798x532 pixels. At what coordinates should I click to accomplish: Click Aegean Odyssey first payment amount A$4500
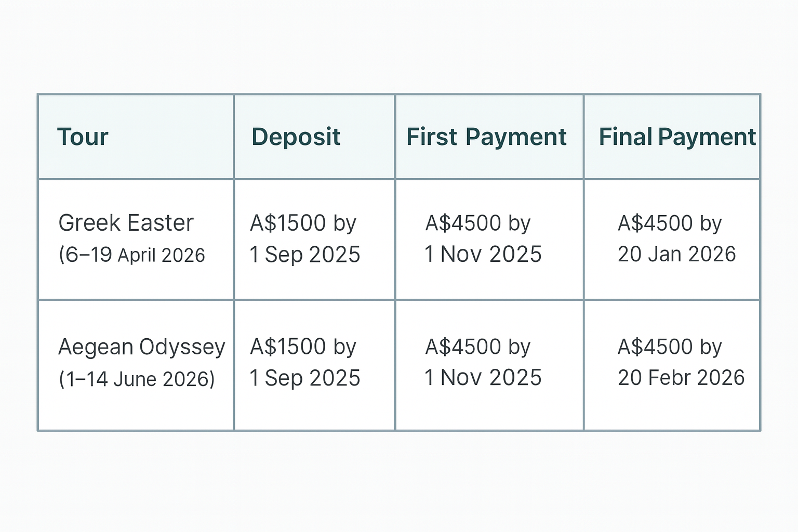coord(463,347)
